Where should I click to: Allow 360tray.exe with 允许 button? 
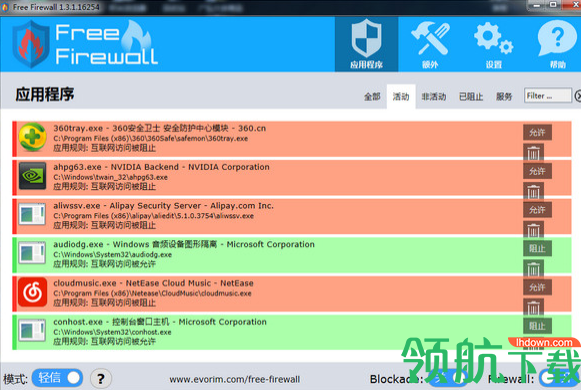click(x=537, y=132)
